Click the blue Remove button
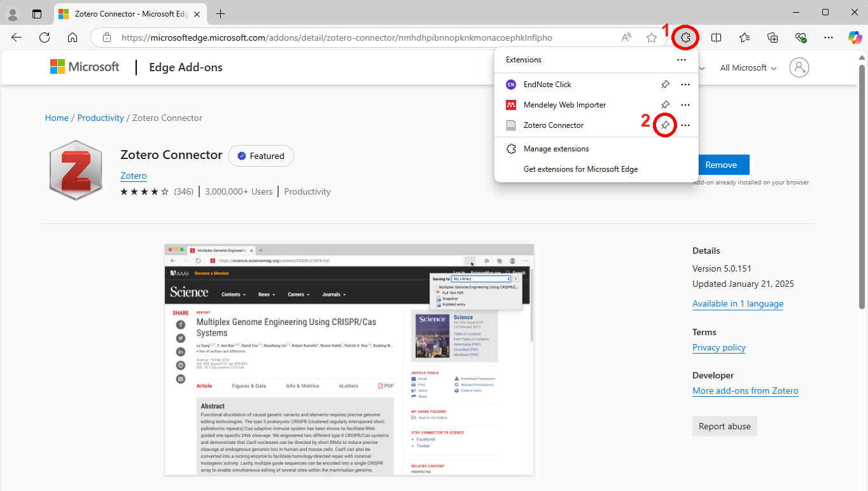 coord(720,165)
